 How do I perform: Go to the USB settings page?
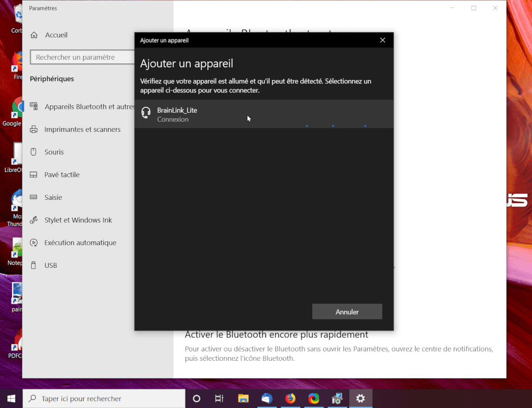(51, 265)
